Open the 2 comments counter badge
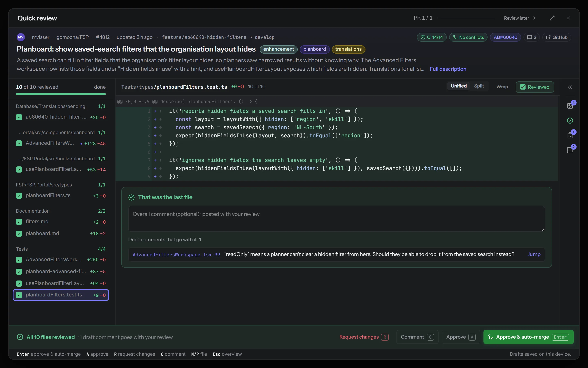Image resolution: width=588 pixels, height=368 pixels. (x=531, y=37)
